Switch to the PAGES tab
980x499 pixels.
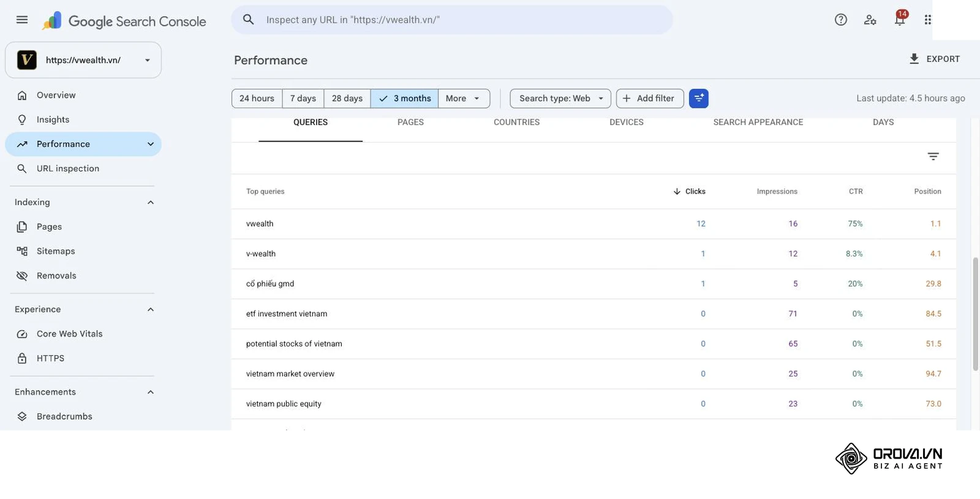pyautogui.click(x=410, y=122)
